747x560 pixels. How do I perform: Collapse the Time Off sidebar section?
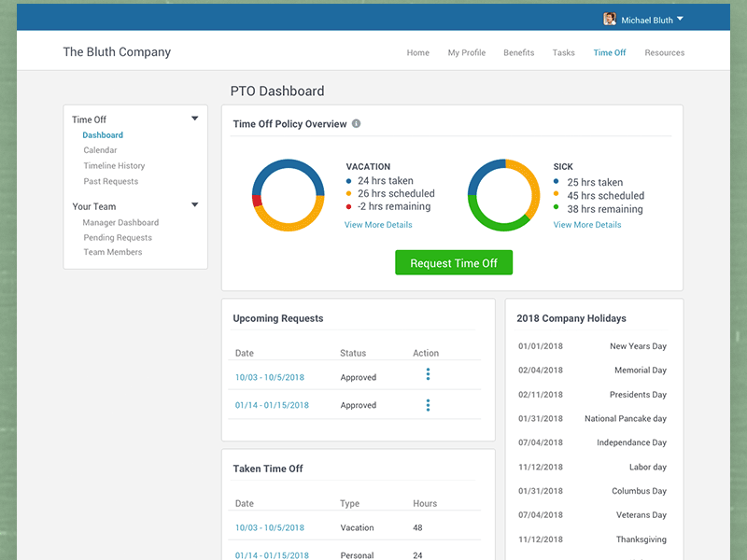[194, 119]
